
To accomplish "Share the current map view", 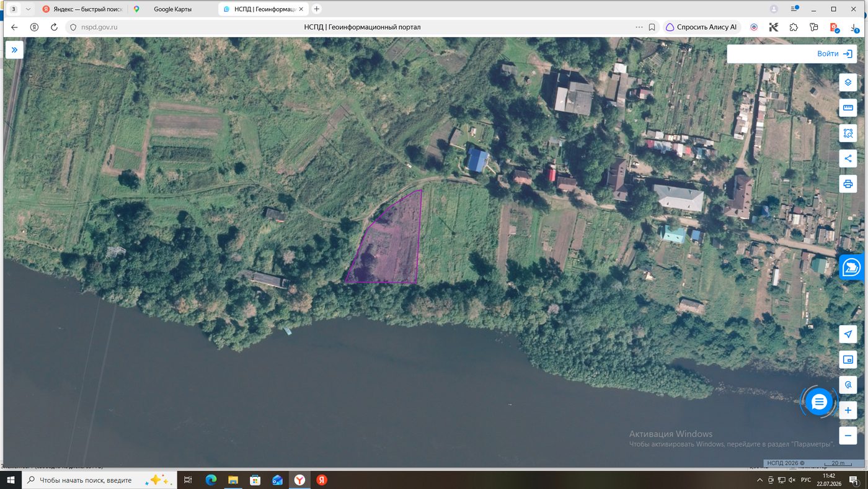I will pyautogui.click(x=848, y=158).
